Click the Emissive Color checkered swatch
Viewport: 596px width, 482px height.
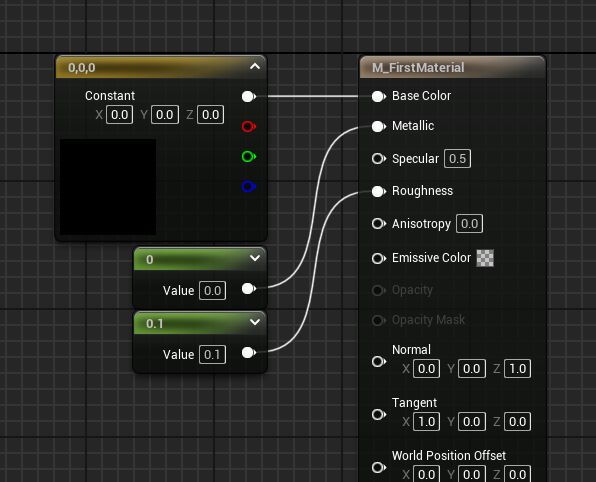[485, 258]
